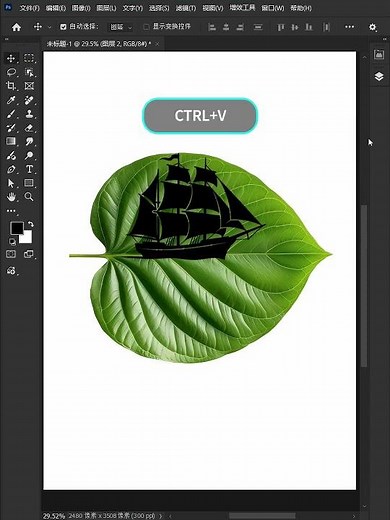Image resolution: width=390 pixels, height=520 pixels.
Task: Click the align right edges icon
Action: [240, 27]
